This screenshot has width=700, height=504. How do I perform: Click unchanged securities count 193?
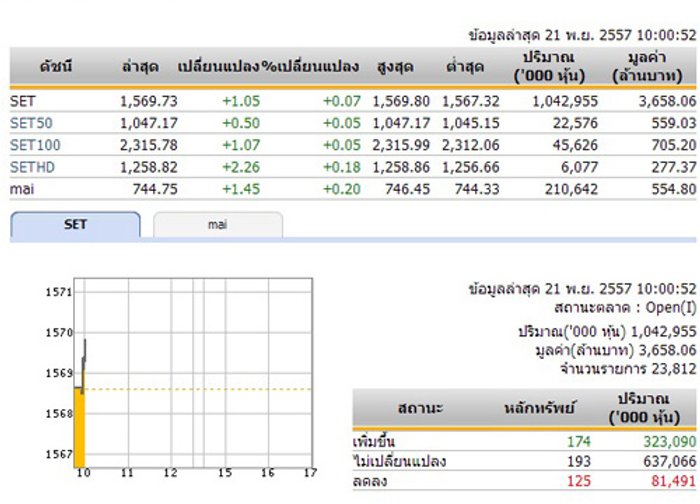tap(579, 461)
